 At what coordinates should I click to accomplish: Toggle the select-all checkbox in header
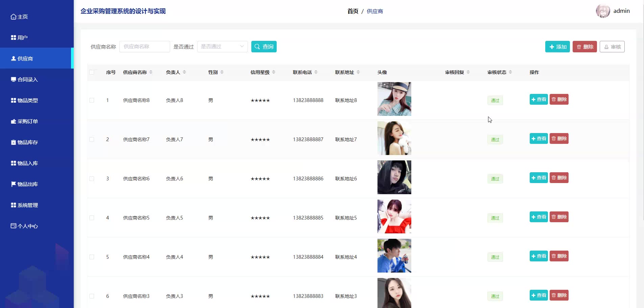click(92, 72)
